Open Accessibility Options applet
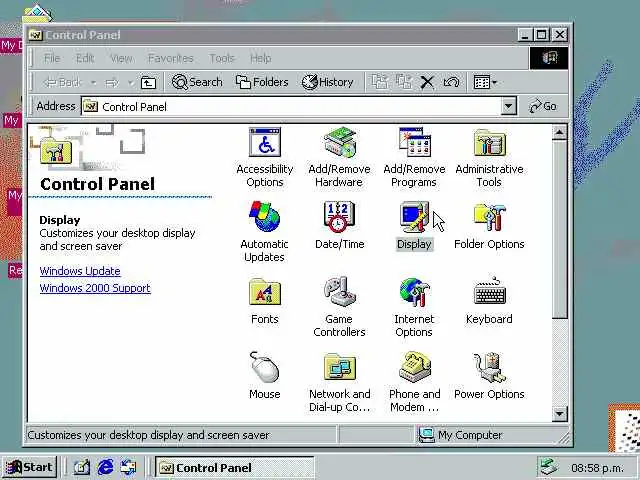This screenshot has height=480, width=640. point(264,157)
